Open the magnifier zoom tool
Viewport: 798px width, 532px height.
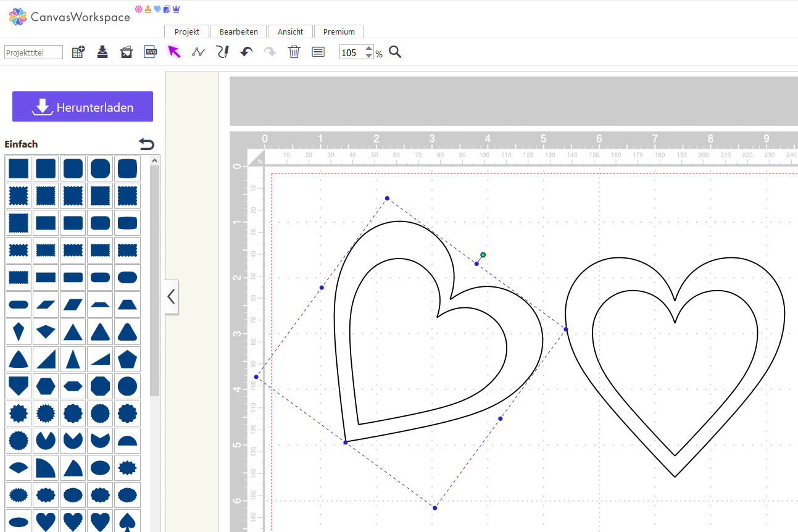(395, 52)
